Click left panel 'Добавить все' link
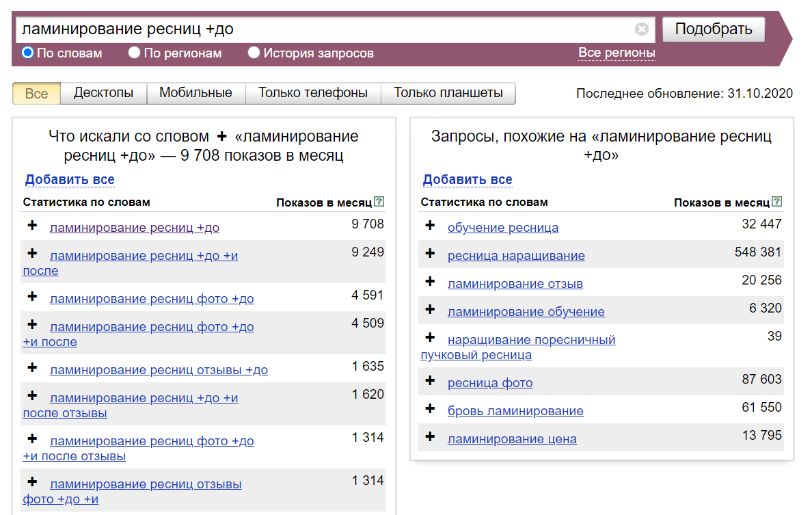The image size is (812, 515). 70,180
